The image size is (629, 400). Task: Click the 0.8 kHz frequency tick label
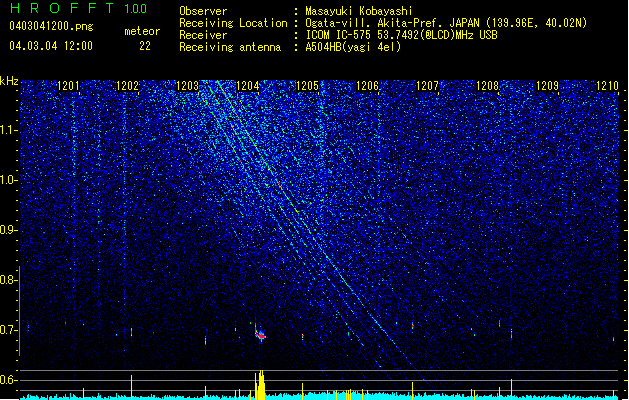pos(8,280)
